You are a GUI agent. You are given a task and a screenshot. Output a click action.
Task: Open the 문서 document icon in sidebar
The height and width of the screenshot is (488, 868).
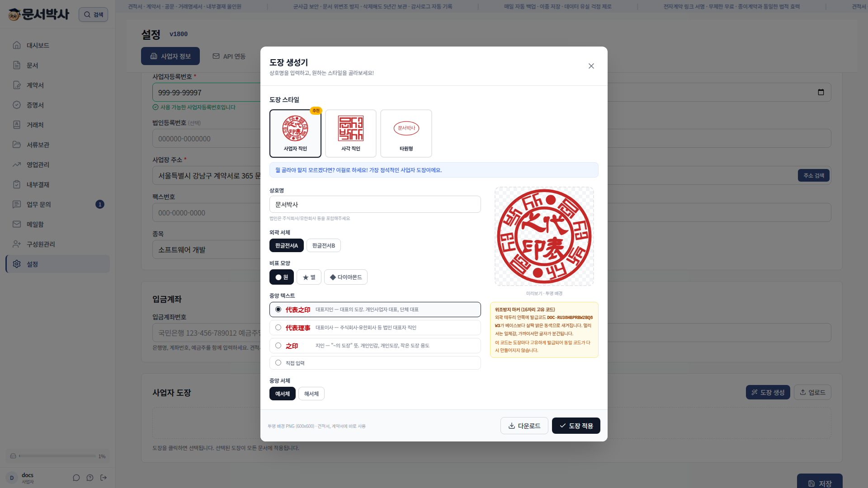click(17, 65)
